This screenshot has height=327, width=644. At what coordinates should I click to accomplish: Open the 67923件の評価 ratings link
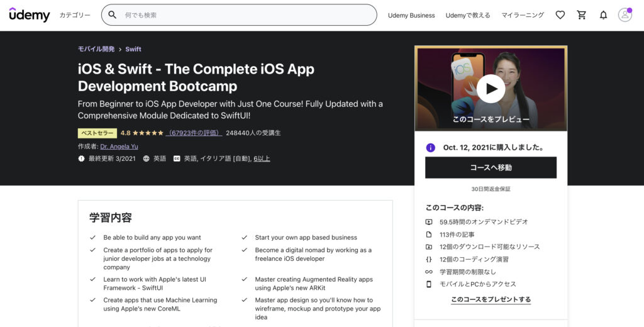(x=194, y=133)
